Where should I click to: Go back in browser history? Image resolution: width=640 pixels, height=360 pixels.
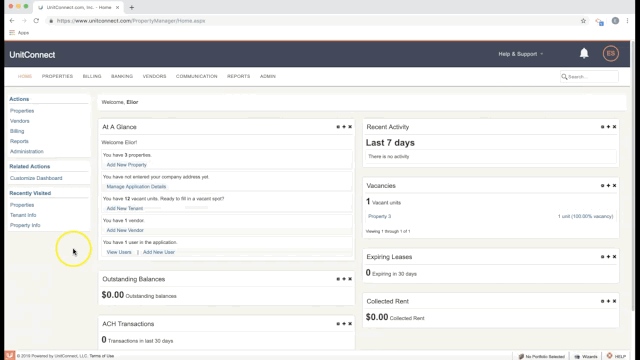click(12, 21)
